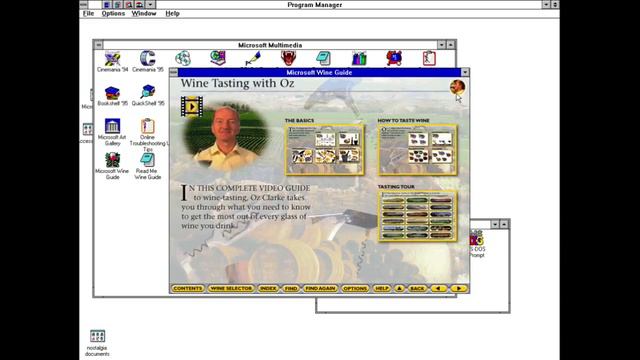
Task: Open the Wine Guide window control menu
Action: [x=173, y=73]
